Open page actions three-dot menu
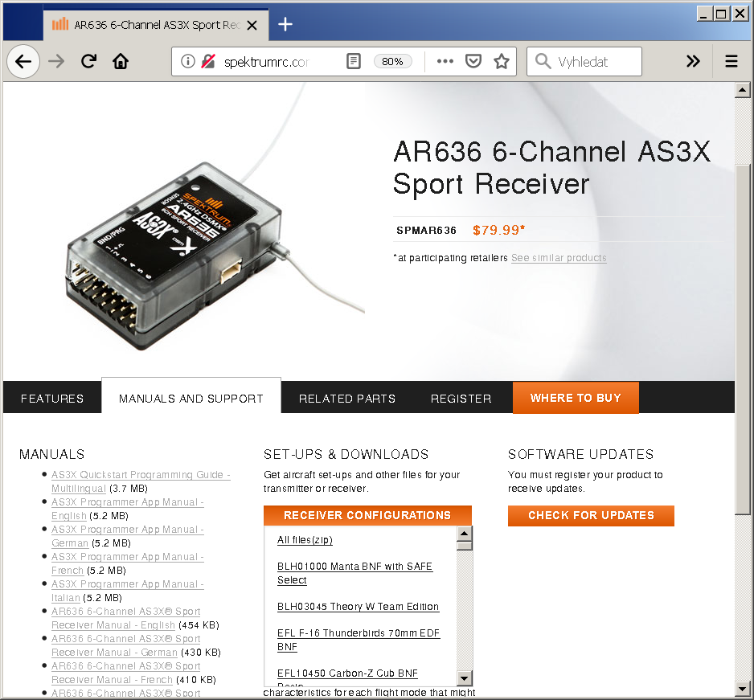This screenshot has height=700, width=754. point(445,62)
